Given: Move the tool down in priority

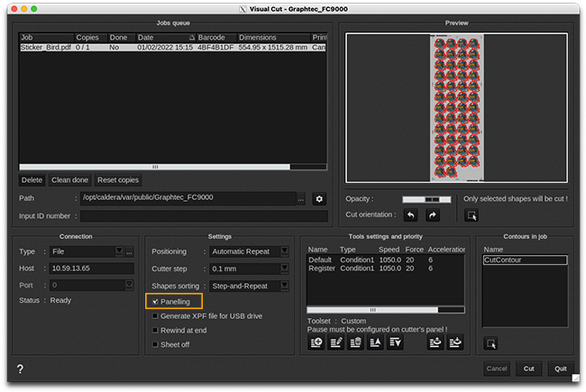Looking at the screenshot, I should pyautogui.click(x=395, y=342).
